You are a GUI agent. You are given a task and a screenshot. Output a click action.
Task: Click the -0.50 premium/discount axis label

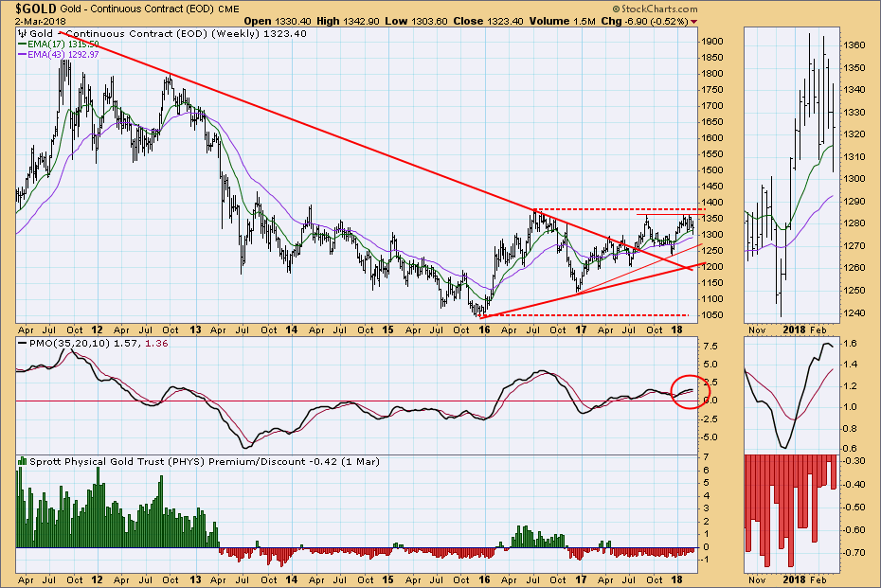853,508
